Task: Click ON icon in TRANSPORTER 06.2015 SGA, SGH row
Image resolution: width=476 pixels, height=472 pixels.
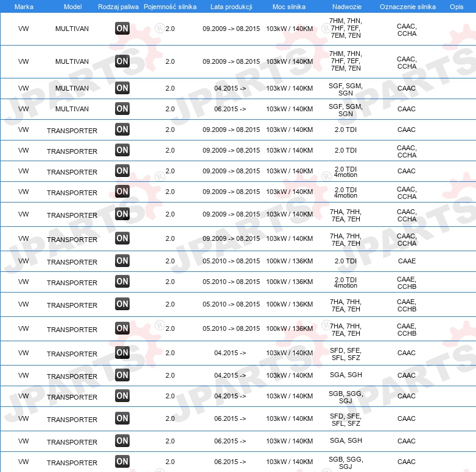Action: (x=122, y=440)
